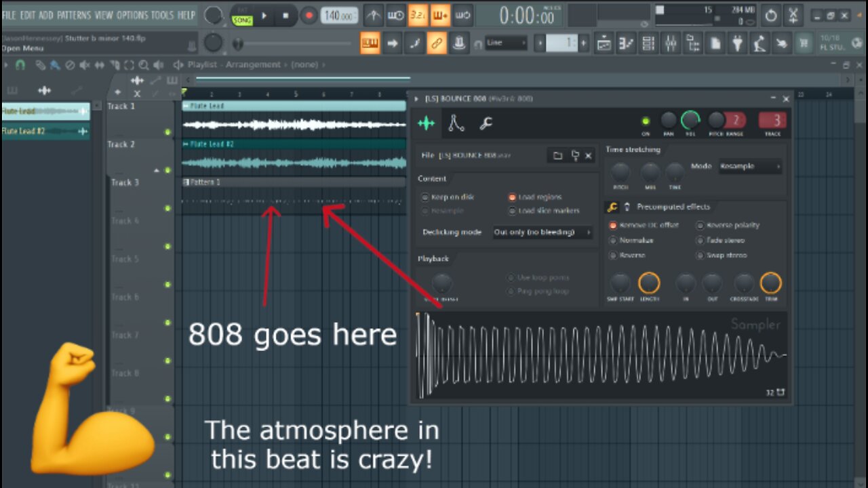The image size is (868, 488).
Task: Click the metronome icon
Action: pos(374,15)
